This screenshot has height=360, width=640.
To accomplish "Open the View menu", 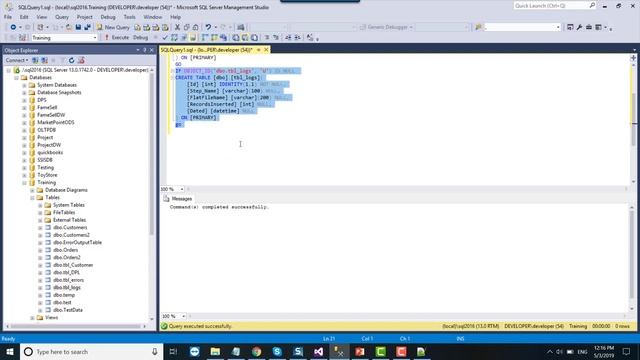I will [42, 17].
